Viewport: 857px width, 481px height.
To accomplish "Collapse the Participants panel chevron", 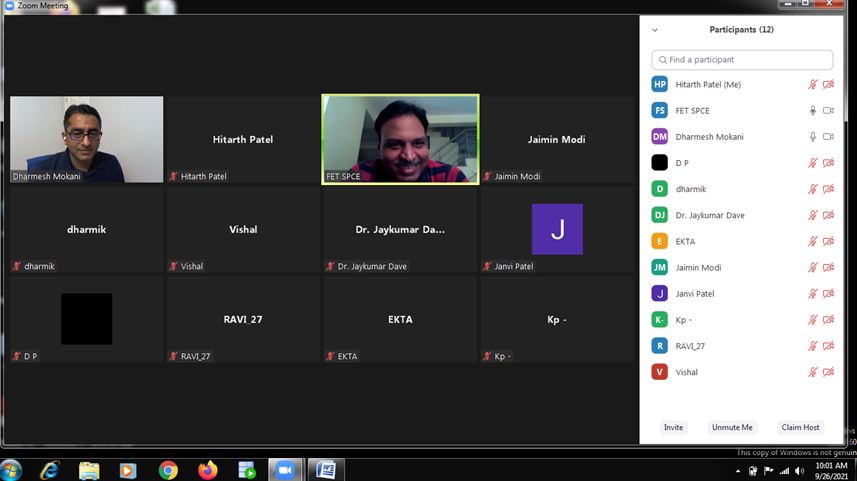I will tap(655, 30).
